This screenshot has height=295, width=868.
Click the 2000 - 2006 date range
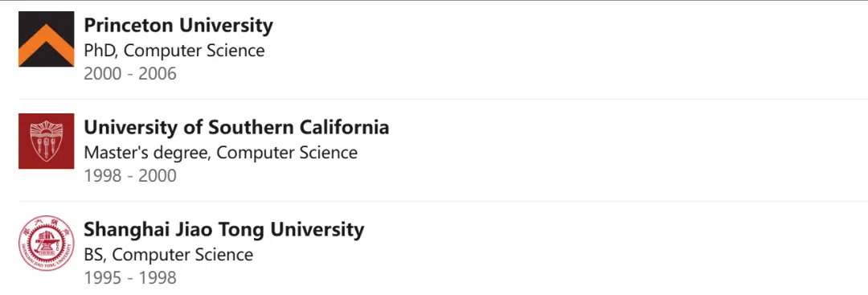pos(130,74)
